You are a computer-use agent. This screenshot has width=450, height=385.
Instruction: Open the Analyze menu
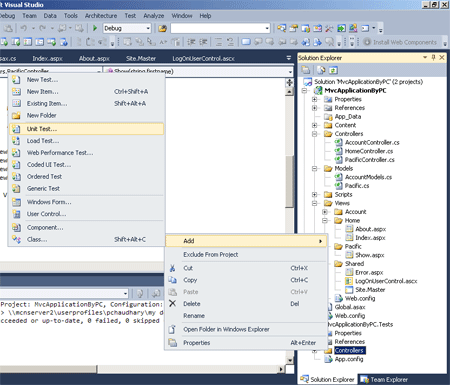[x=154, y=16]
